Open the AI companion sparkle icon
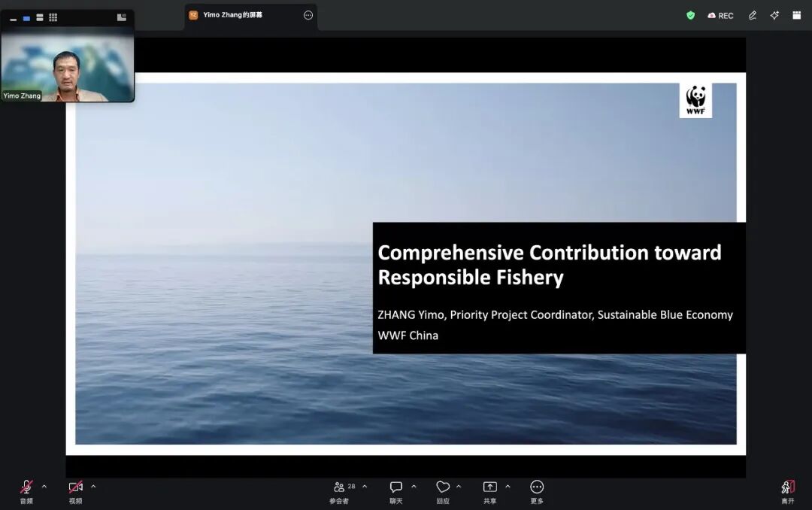 (774, 16)
